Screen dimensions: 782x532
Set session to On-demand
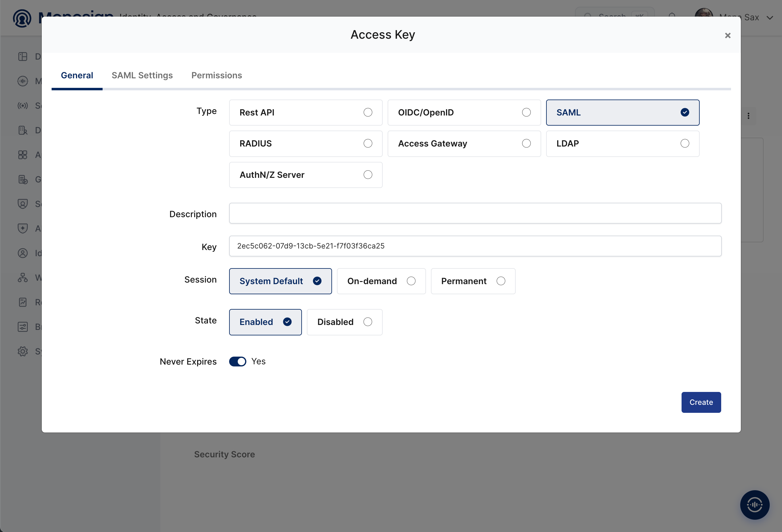tap(381, 281)
